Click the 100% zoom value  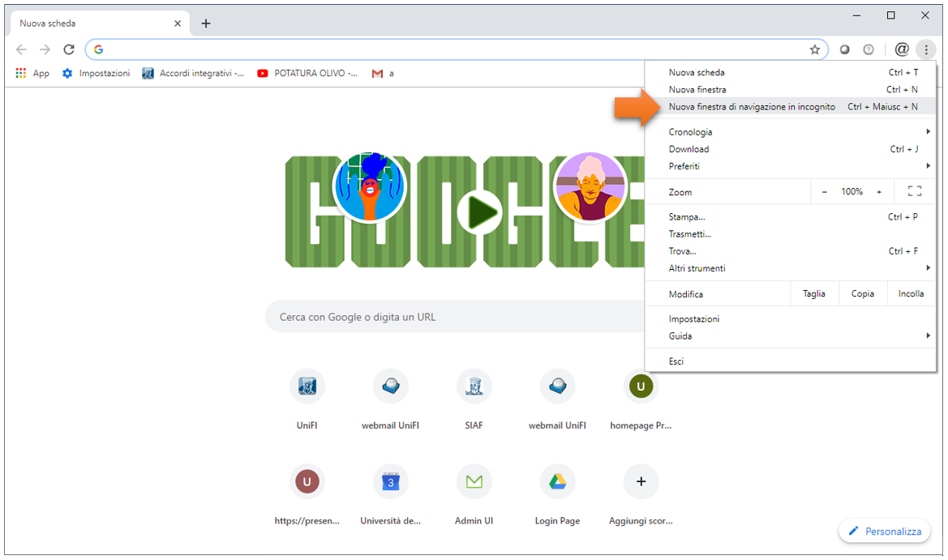851,191
